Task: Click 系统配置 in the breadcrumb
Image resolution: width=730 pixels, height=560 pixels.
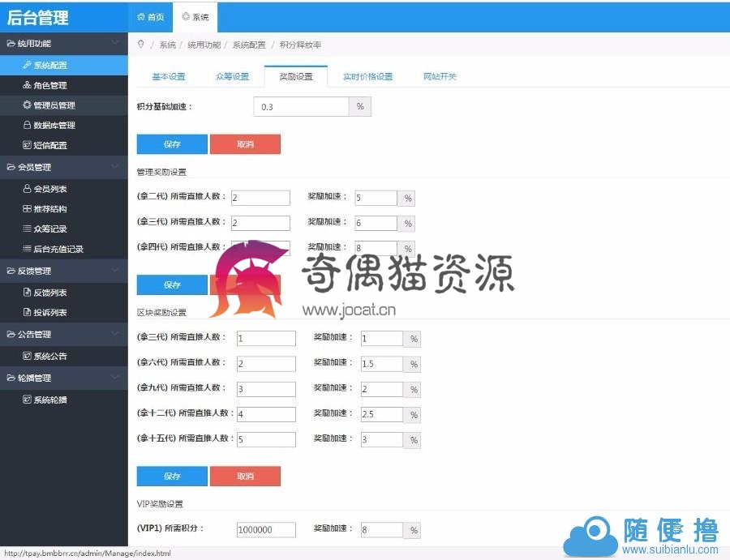Action: 249,45
